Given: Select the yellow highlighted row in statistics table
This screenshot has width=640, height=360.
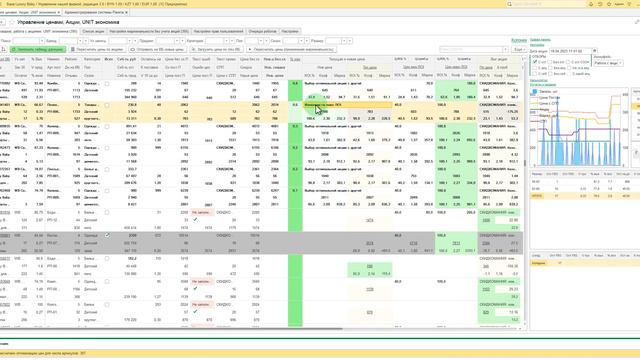Looking at the screenshot, I should point(584,196).
